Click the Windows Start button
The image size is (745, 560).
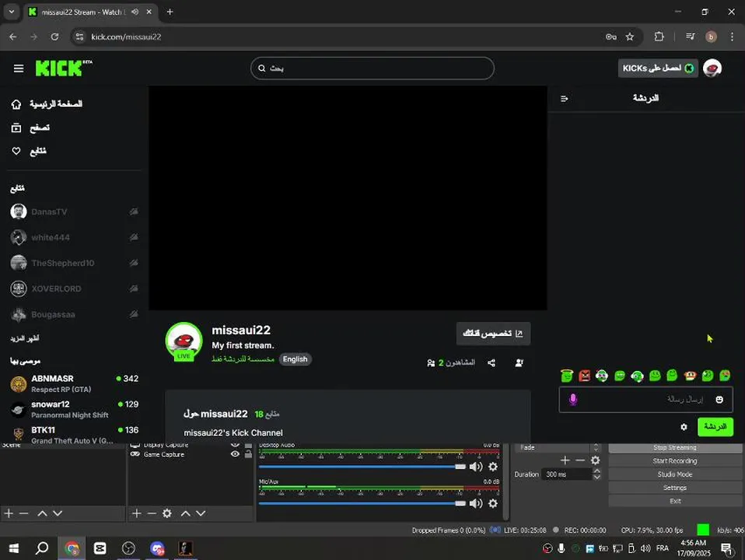pos(14,548)
